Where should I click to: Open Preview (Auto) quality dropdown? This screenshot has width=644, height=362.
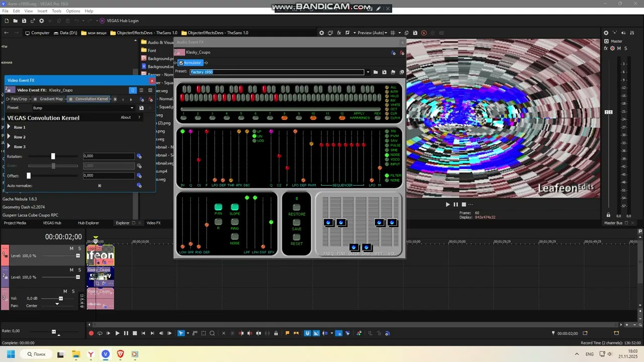pos(372,33)
